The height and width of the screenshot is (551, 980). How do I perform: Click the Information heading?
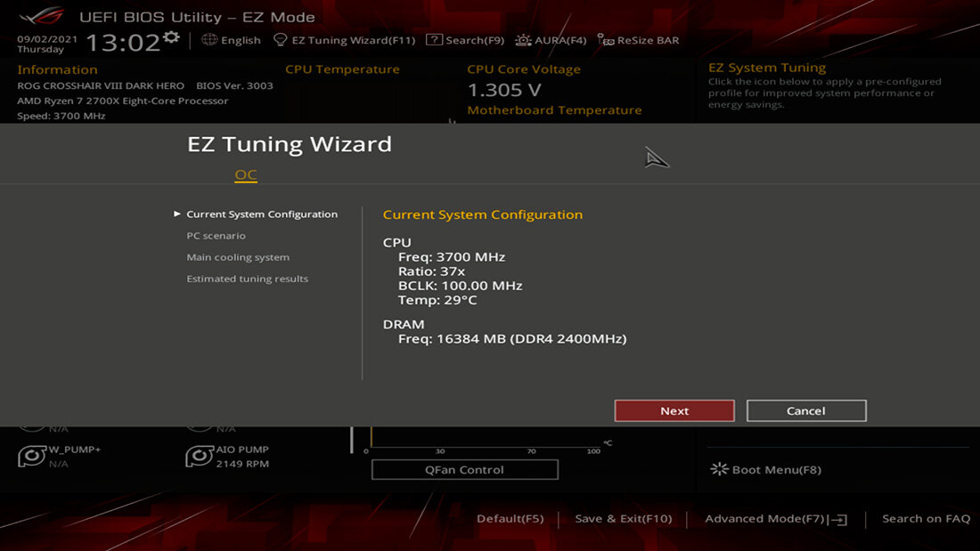pos(58,69)
